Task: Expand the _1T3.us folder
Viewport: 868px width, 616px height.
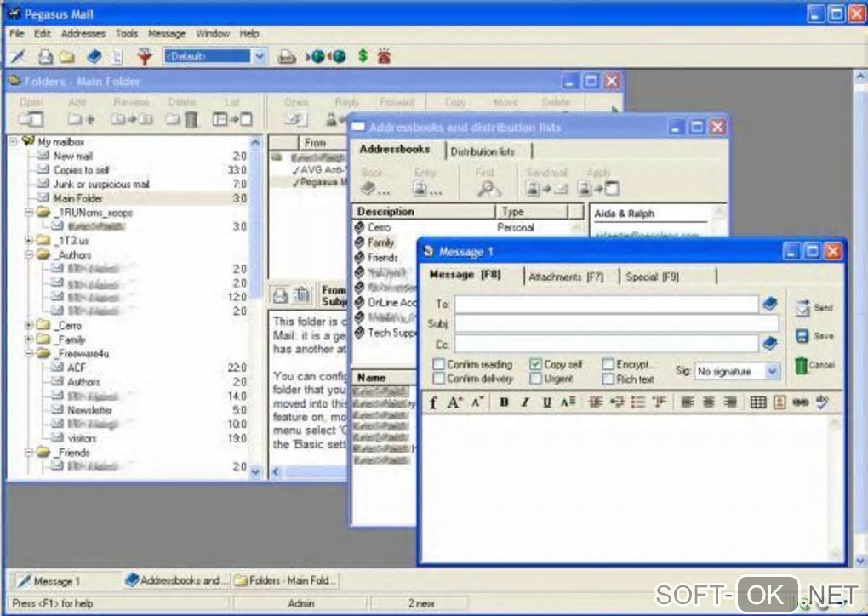Action: [x=28, y=240]
